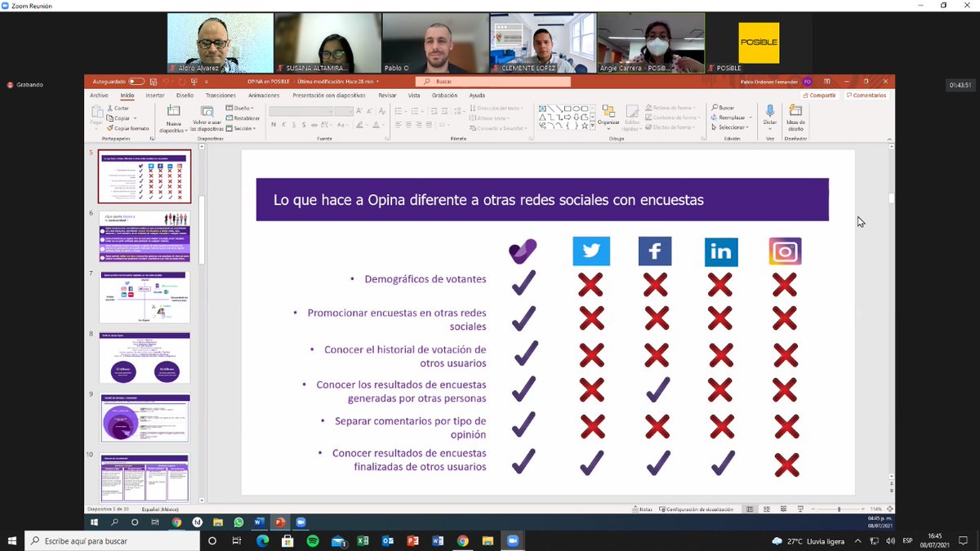The width and height of the screenshot is (980, 551).
Task: Switch to slide sorter view icon
Action: (x=768, y=509)
